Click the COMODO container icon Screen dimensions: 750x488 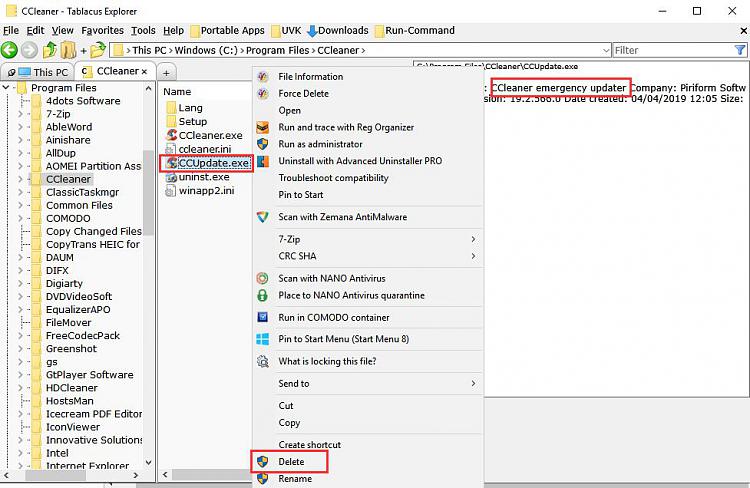[263, 317]
